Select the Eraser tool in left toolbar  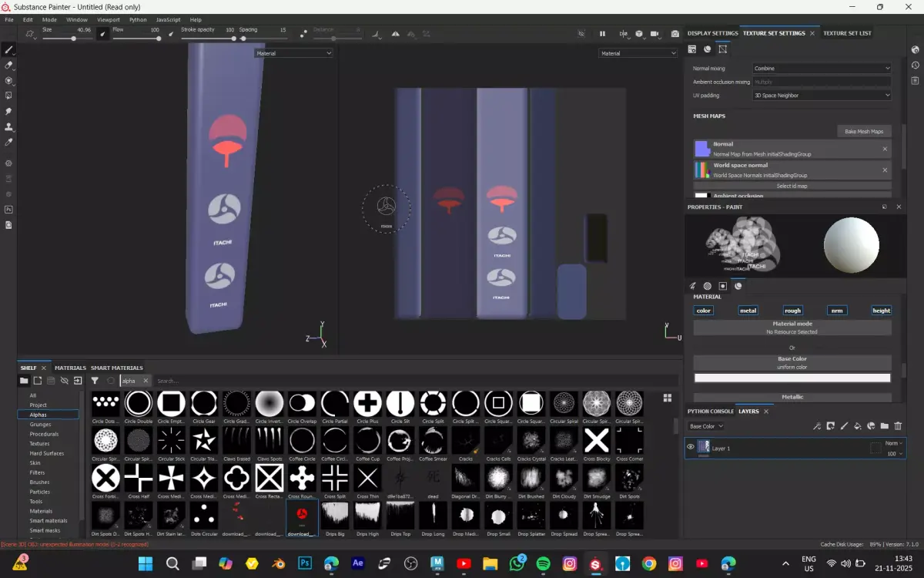point(9,65)
